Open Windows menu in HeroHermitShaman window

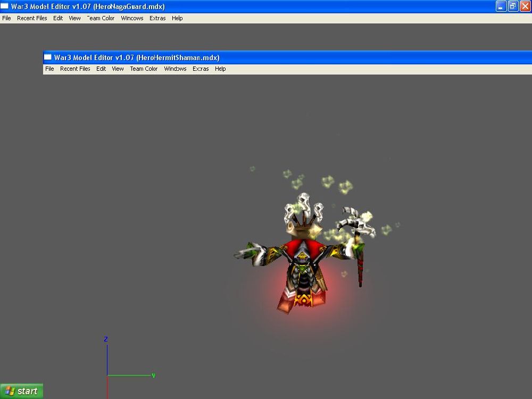pos(175,69)
